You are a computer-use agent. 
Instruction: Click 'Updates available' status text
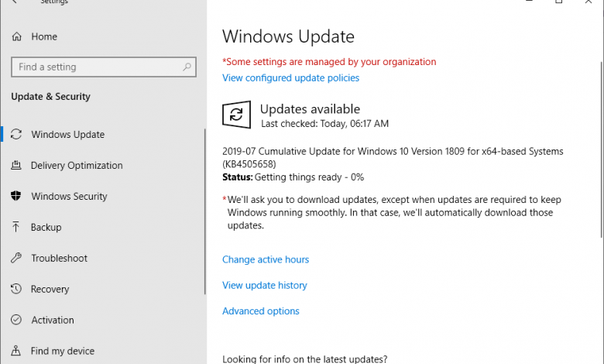[310, 109]
